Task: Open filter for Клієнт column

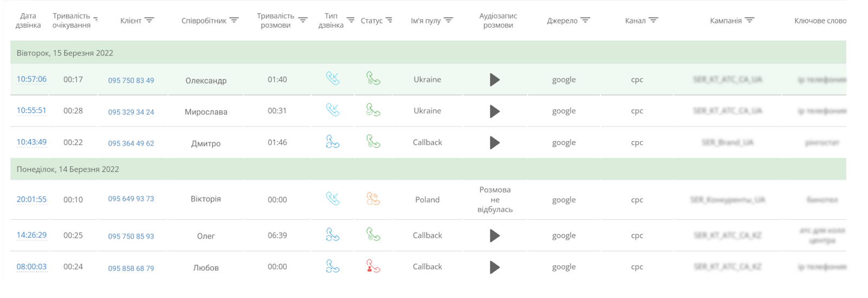Action: [x=149, y=20]
